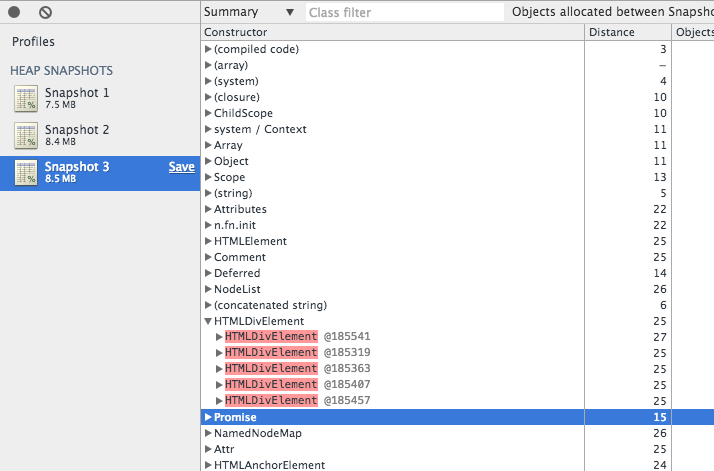The height and width of the screenshot is (471, 714).
Task: Click distance value 3 for compiled code
Action: coord(663,49)
